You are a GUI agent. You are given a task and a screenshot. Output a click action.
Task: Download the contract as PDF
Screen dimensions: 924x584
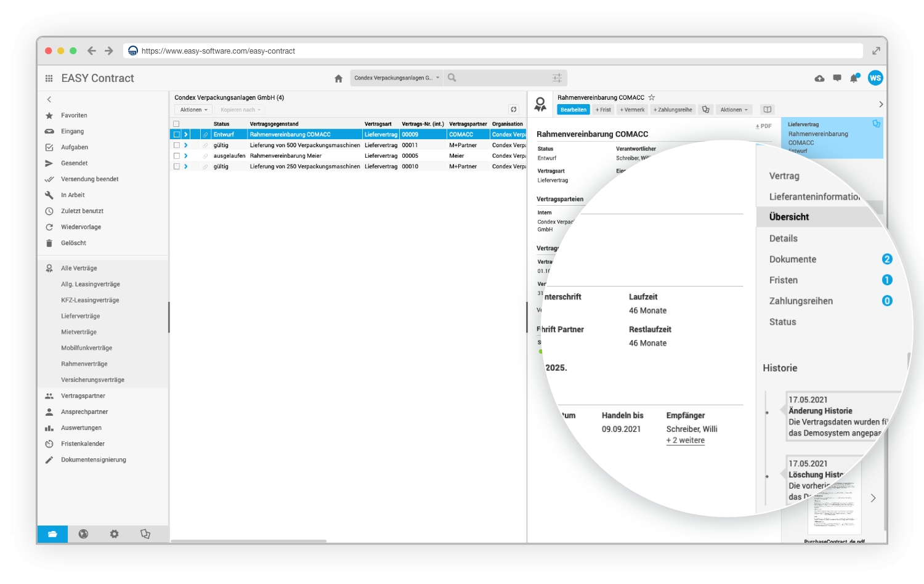pyautogui.click(x=764, y=126)
